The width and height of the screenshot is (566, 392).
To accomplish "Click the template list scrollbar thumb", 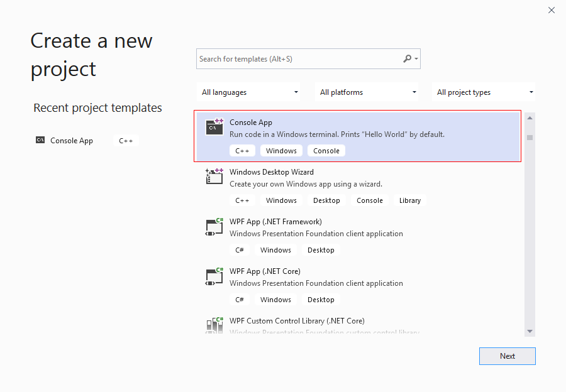I will point(530,138).
